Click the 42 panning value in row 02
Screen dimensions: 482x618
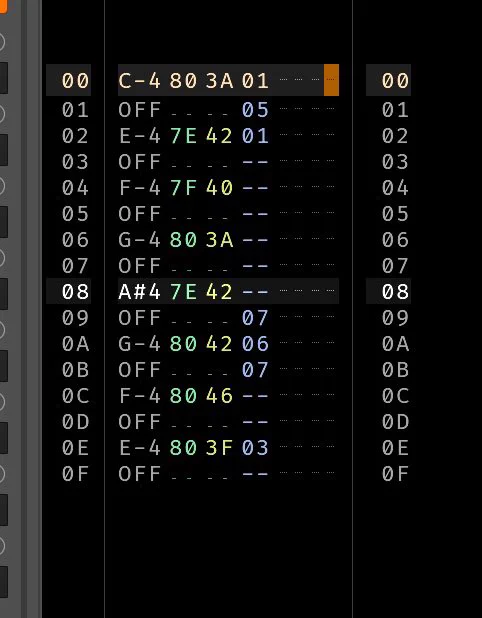click(x=220, y=136)
